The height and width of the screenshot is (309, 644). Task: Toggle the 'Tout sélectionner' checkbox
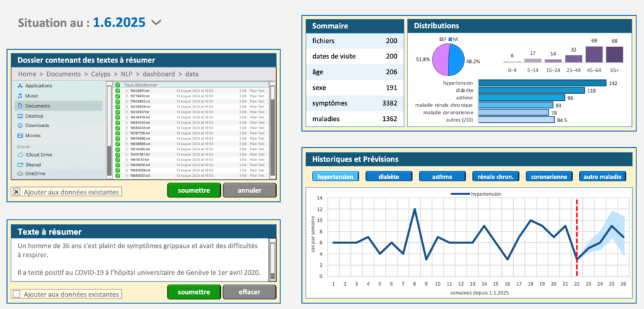coord(118,85)
